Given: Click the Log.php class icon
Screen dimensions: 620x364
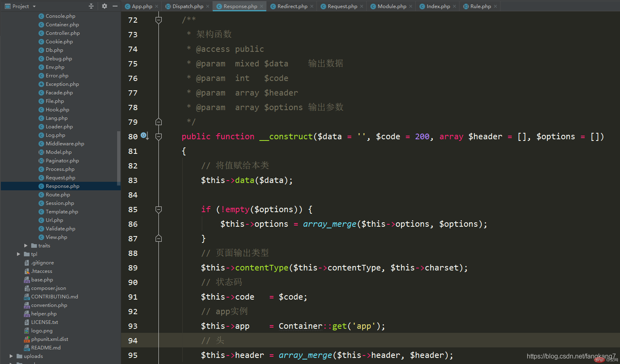Looking at the screenshot, I should coord(41,135).
